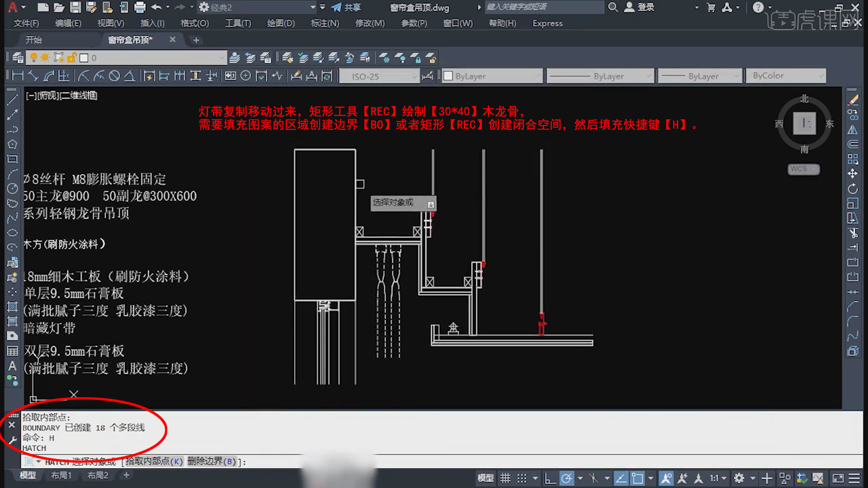Select the Hatch tool in left toolbar

(12, 306)
